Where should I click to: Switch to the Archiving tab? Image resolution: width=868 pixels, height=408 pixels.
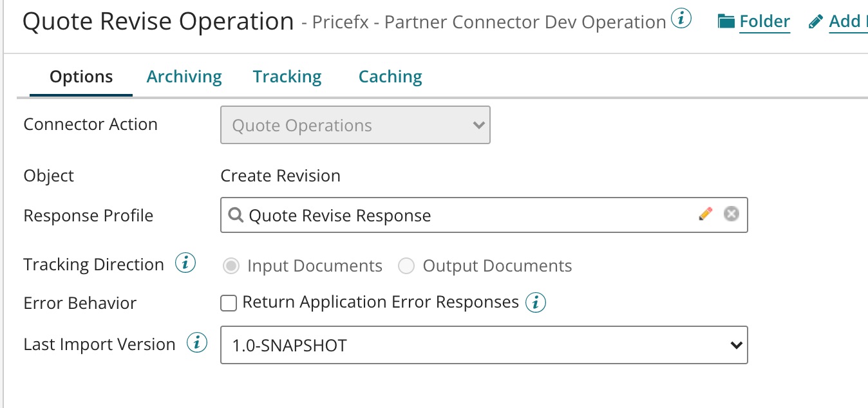pos(184,77)
